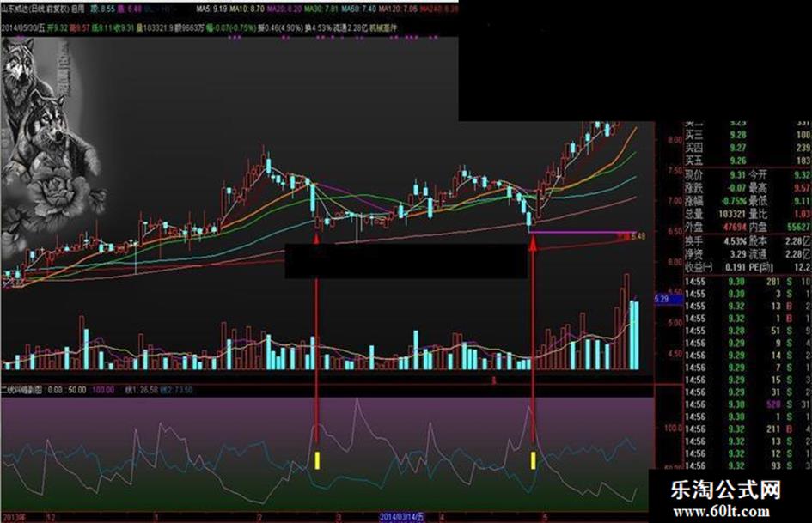Click the 今开 label in quote panel

click(758, 175)
